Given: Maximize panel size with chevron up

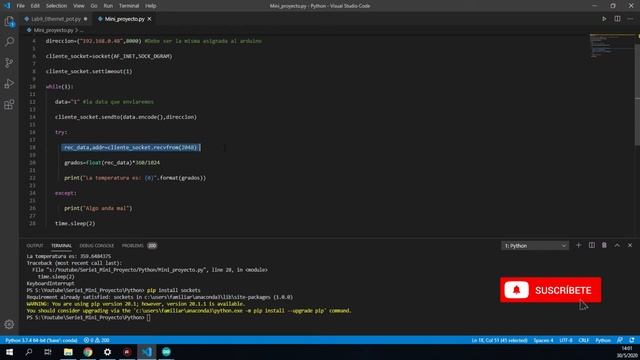Looking at the screenshot, I should [617, 245].
